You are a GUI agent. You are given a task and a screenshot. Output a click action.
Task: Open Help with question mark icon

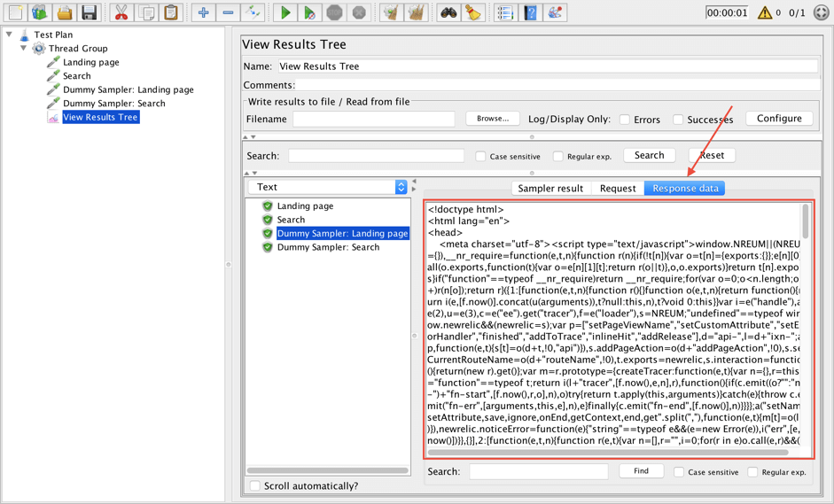[x=530, y=12]
